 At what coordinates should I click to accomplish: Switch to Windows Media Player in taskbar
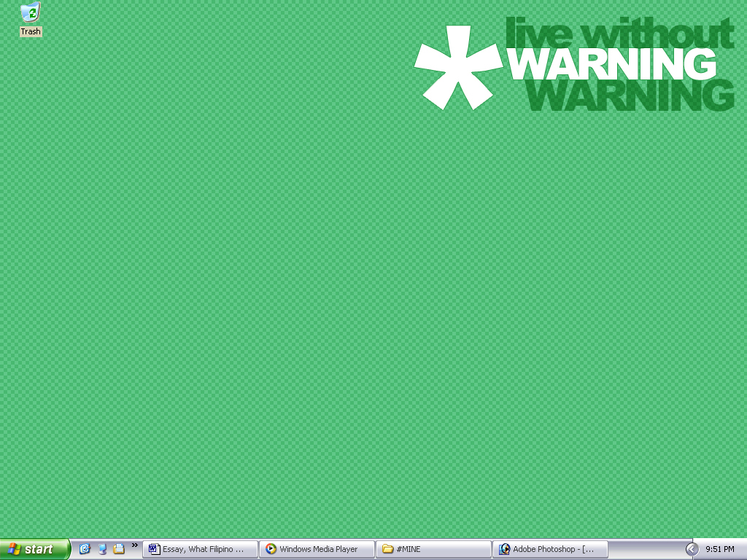point(317,549)
